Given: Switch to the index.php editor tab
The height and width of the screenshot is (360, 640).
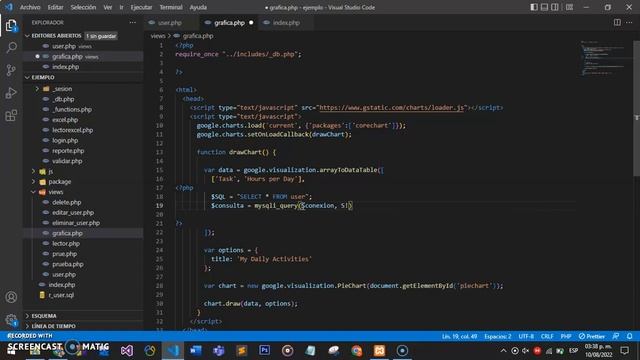Looking at the screenshot, I should [286, 22].
